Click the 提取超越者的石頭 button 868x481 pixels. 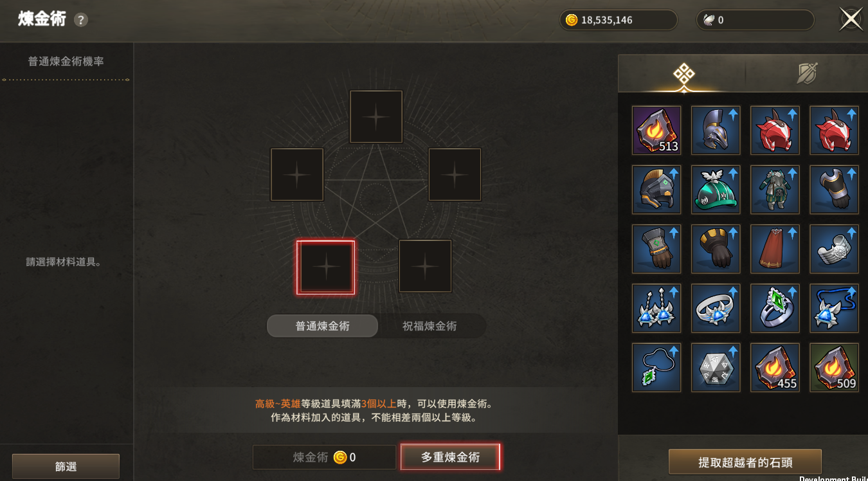point(745,462)
